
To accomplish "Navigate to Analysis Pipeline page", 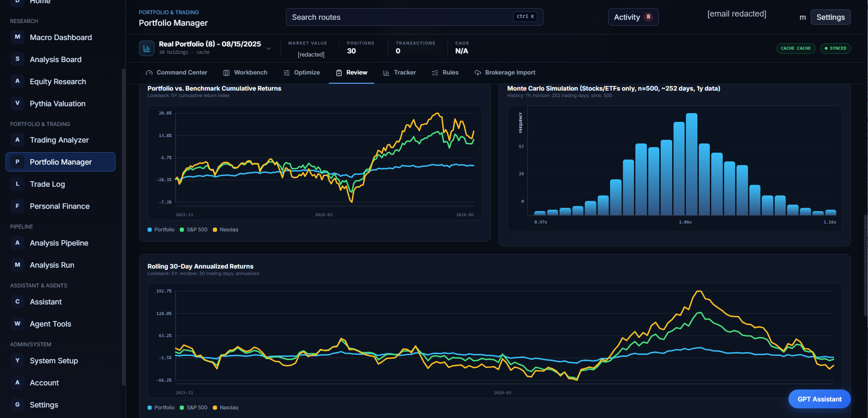I will click(60, 243).
